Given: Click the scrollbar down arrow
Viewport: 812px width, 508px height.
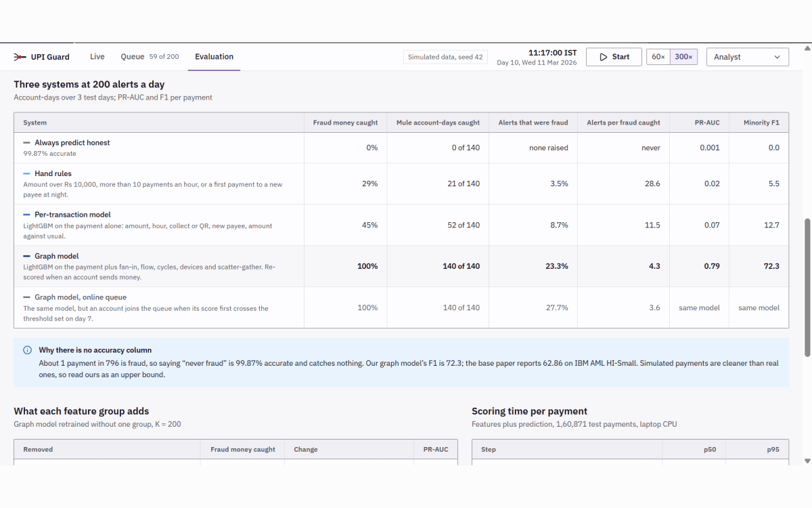Looking at the screenshot, I should pos(807,461).
